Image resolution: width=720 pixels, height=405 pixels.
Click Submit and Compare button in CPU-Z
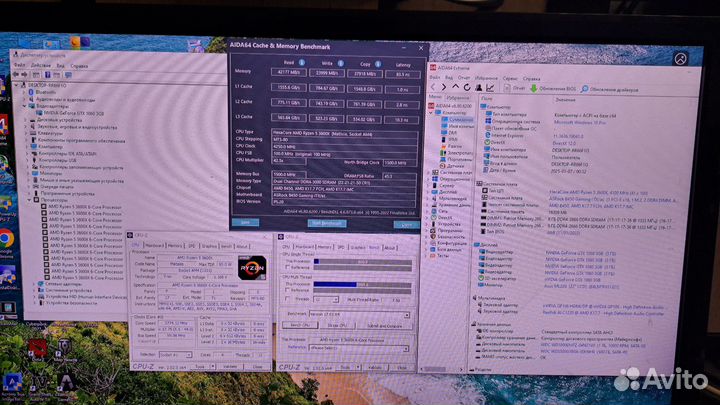pyautogui.click(x=384, y=326)
